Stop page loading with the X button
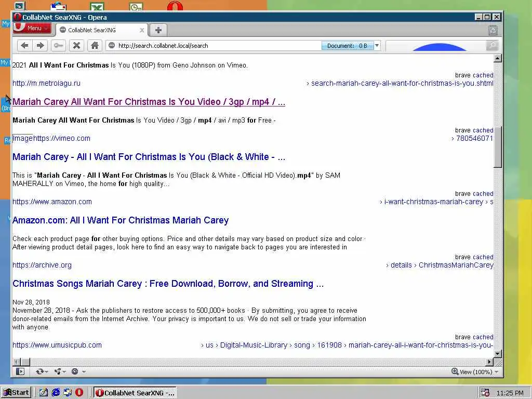This screenshot has width=532, height=399. (x=76, y=46)
